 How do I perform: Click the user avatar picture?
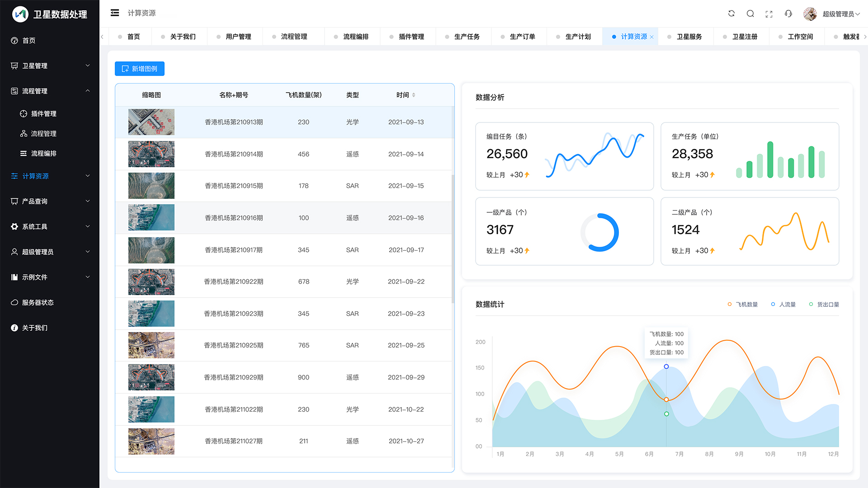tap(810, 14)
